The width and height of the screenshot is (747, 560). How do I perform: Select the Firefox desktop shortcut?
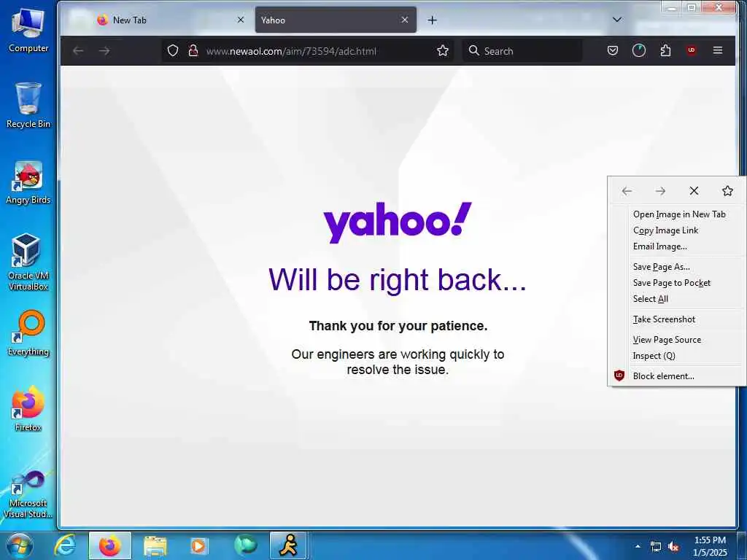pos(28,408)
